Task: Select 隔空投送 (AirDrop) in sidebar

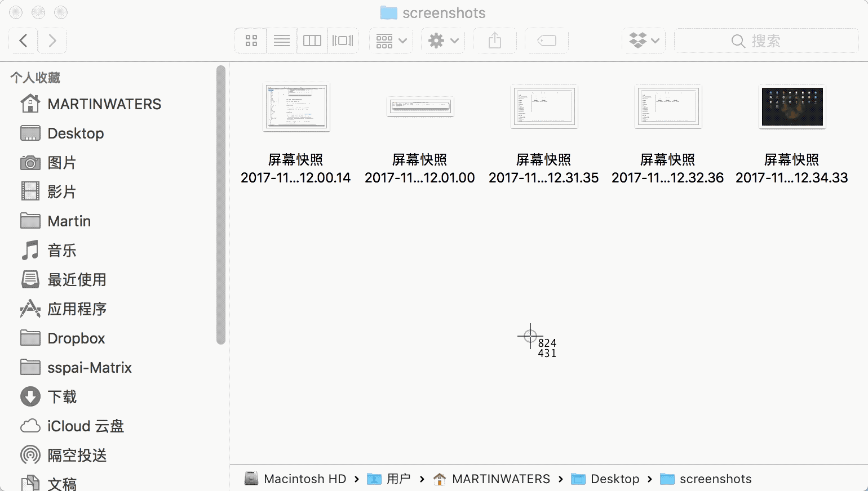Action: [77, 456]
